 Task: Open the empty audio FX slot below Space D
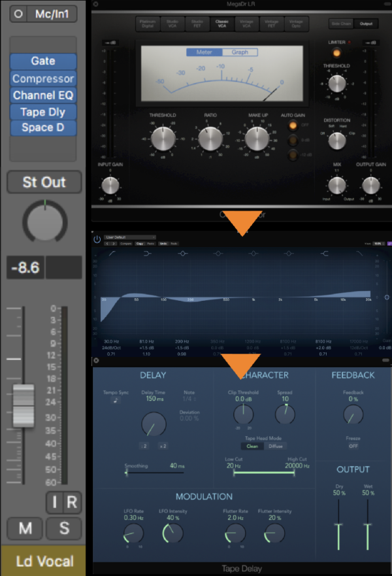click(x=43, y=149)
